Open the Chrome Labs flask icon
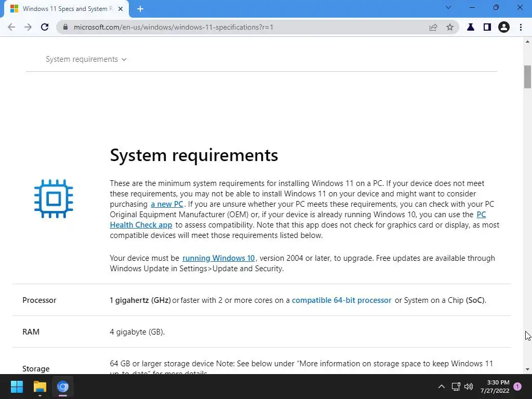 [x=471, y=27]
